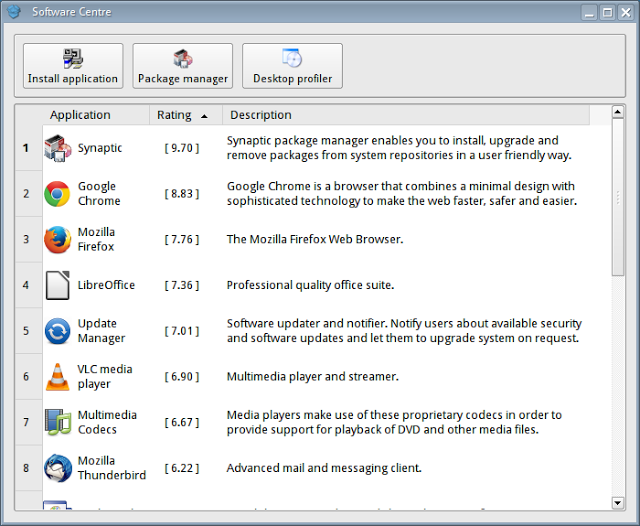Close the Software Centre window
Image resolution: width=640 pixels, height=526 pixels.
coord(626,13)
